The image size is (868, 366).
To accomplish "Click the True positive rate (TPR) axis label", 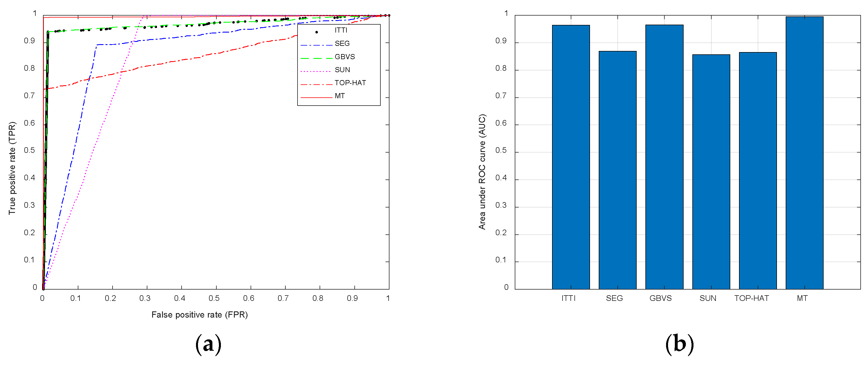I will pyautogui.click(x=12, y=168).
